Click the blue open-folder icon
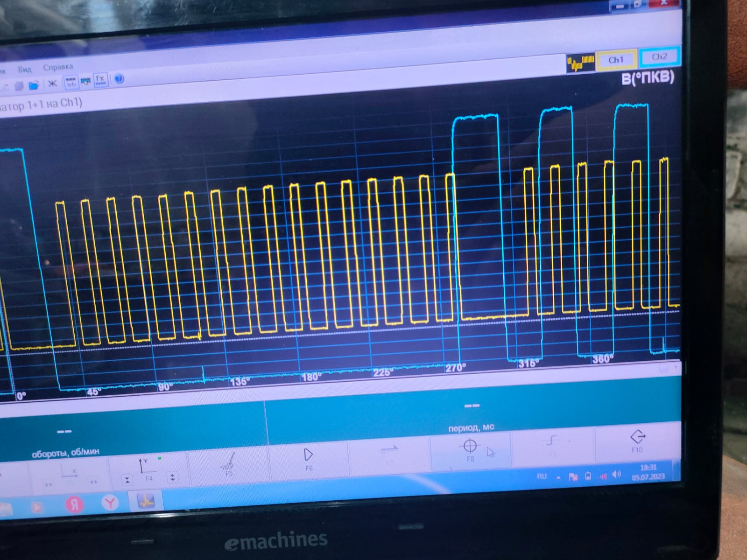The image size is (747, 560). tap(34, 85)
